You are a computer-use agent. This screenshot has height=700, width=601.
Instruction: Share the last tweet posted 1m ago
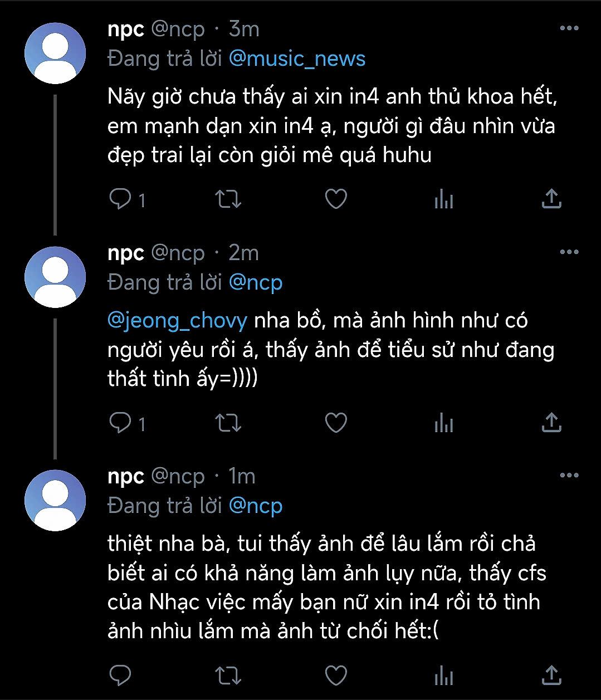click(x=551, y=674)
